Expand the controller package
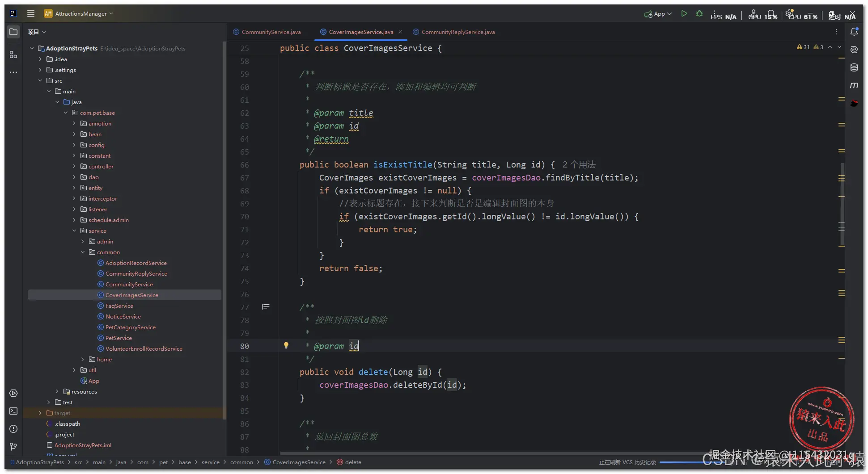Screen dimensions: 868x474 pos(74,166)
